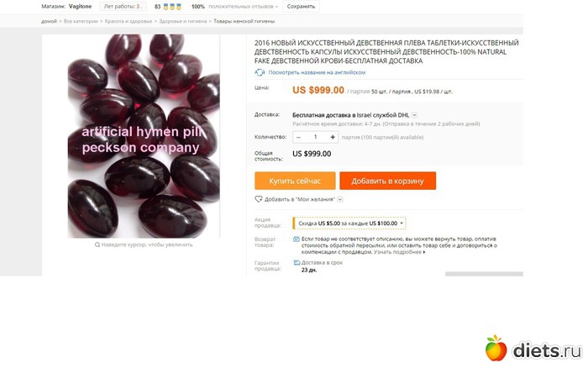Click the product capsules image
Screen dimensions: 588x368
(144, 136)
